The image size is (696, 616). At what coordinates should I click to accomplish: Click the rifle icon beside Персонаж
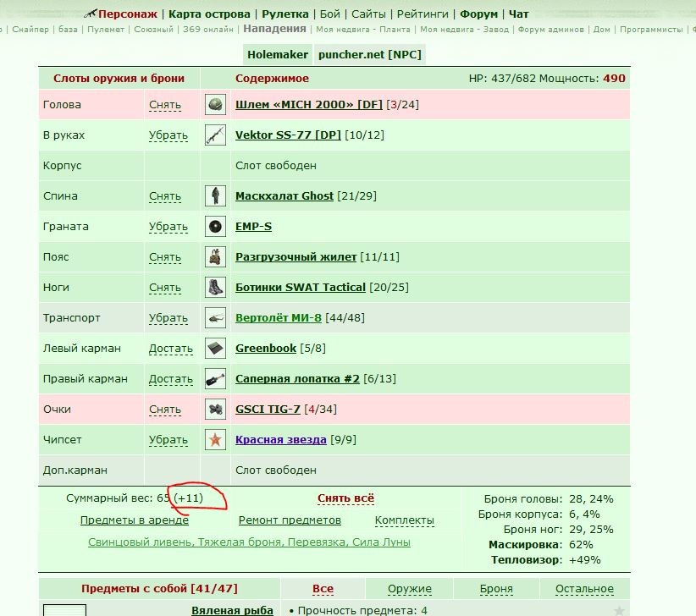pyautogui.click(x=90, y=14)
